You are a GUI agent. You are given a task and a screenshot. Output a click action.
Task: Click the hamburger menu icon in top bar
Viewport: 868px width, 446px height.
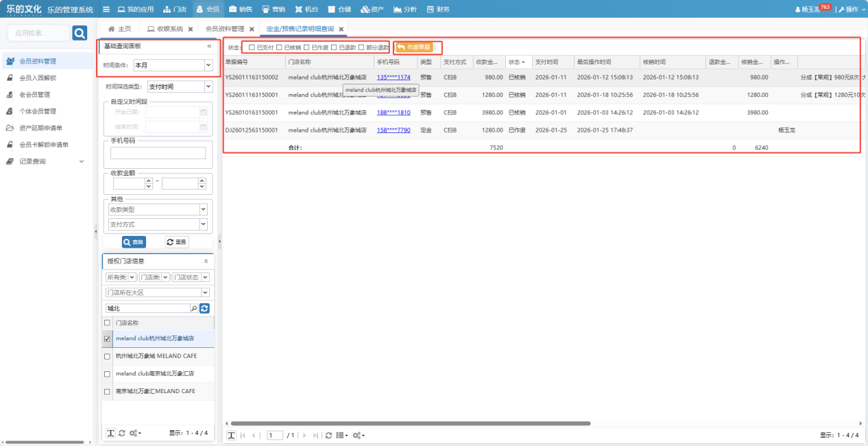(106, 10)
